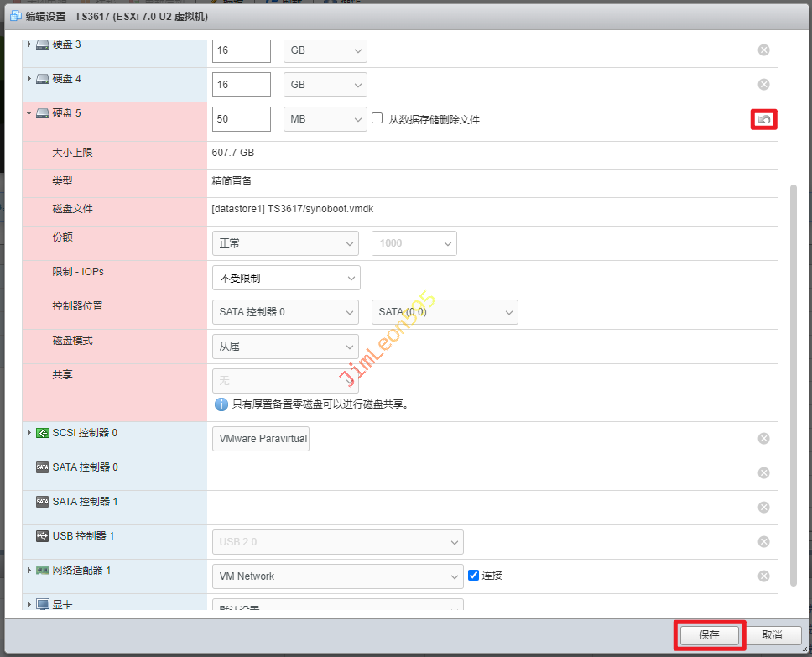The width and height of the screenshot is (812, 657).
Task: Remove SATA controller 0 with X icon
Action: pos(763,473)
